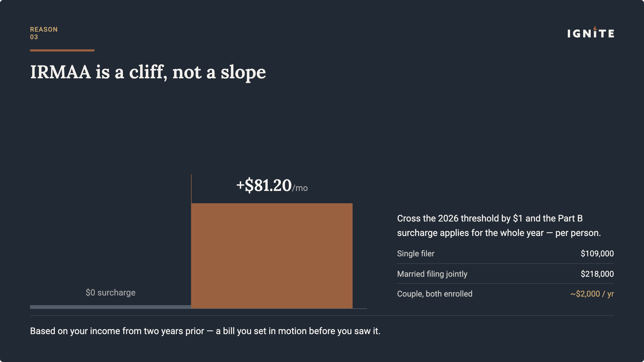Screen dimensions: 644x362
Task: Select the REASON 03 label
Action: tap(44, 33)
